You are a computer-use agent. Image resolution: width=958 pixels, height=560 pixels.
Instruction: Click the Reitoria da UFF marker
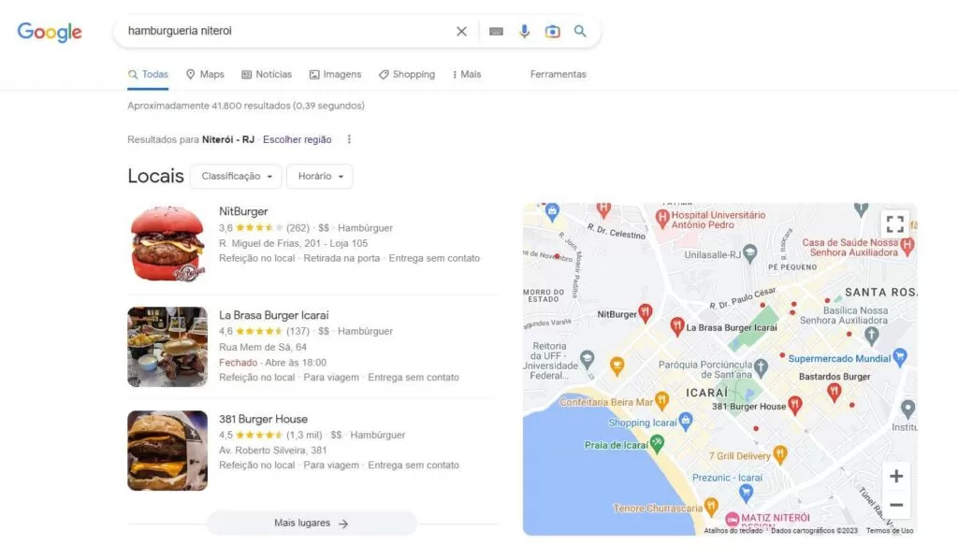588,359
